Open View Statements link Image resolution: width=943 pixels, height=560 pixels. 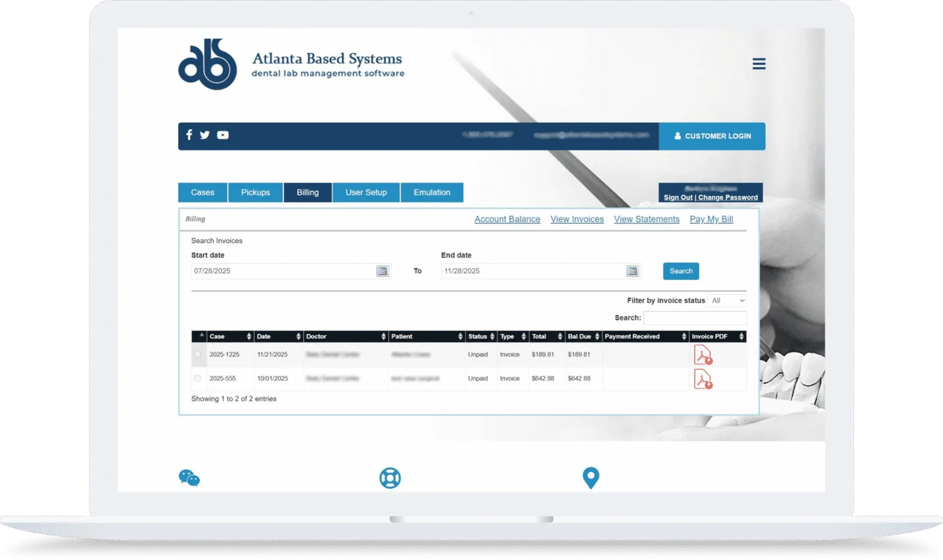click(647, 220)
